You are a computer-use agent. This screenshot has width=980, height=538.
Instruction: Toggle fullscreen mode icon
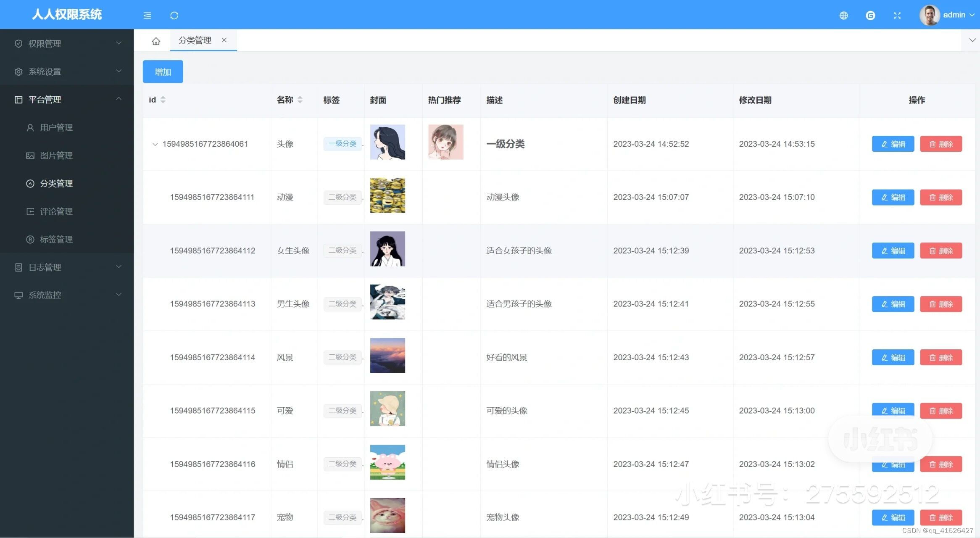897,16
